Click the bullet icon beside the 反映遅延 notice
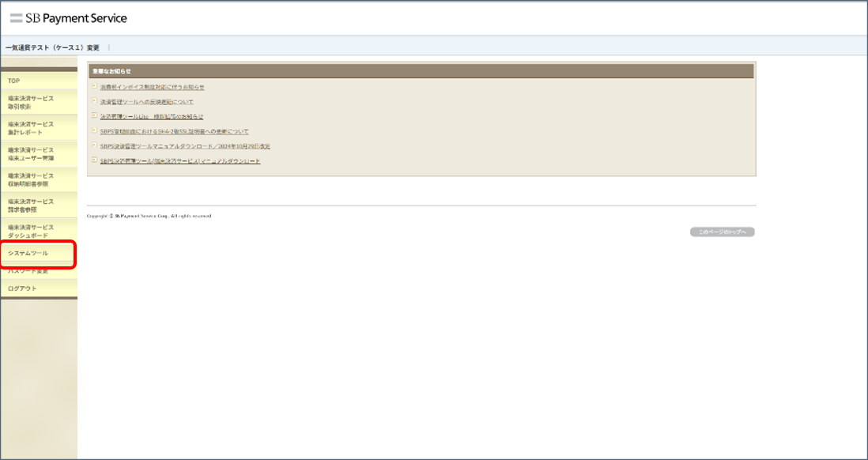Image resolution: width=868 pixels, height=460 pixels. tap(94, 101)
